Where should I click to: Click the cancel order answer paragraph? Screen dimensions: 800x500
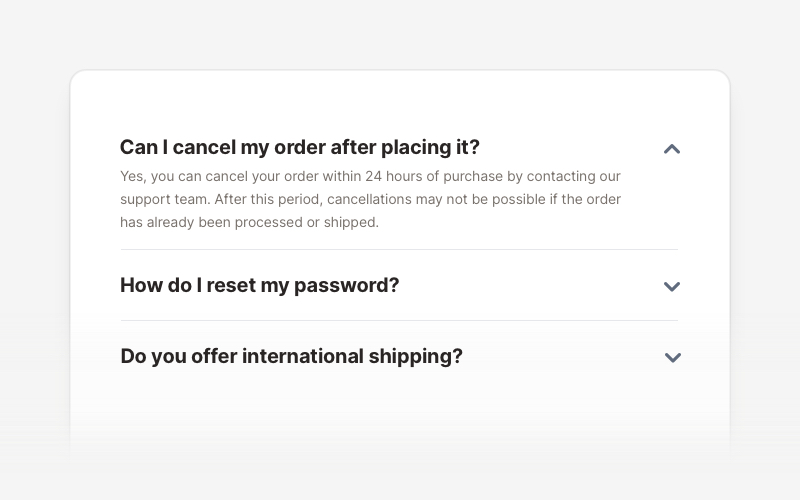pyautogui.click(x=370, y=199)
